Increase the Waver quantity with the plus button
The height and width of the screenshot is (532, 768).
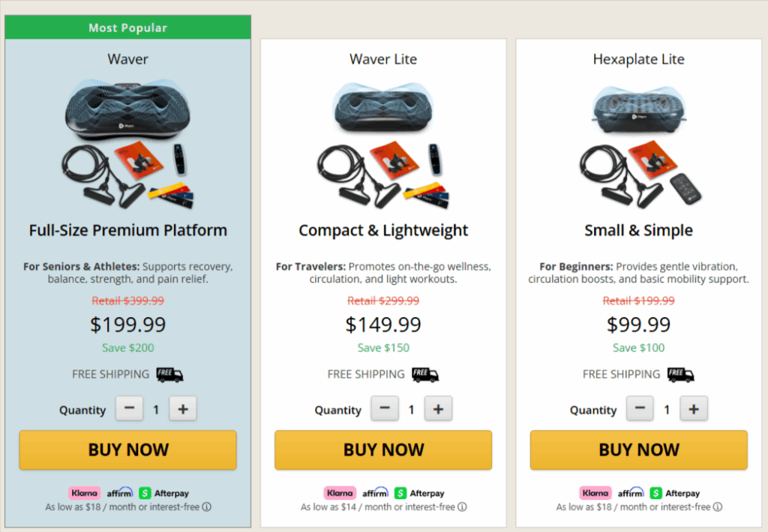point(182,408)
